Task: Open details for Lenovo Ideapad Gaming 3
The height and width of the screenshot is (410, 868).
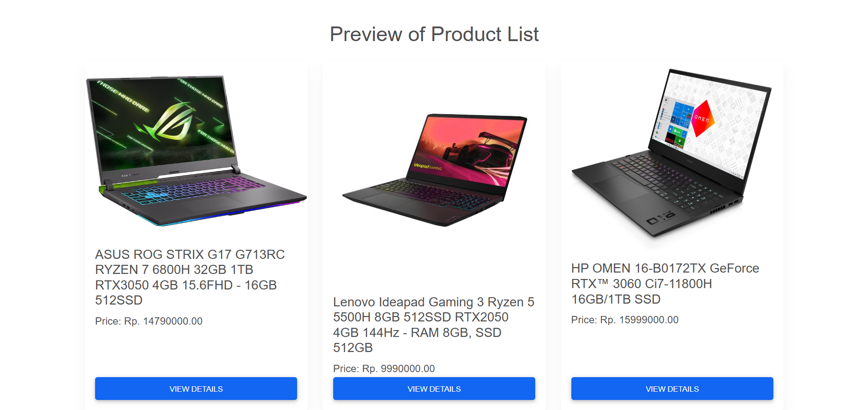Action: click(434, 389)
